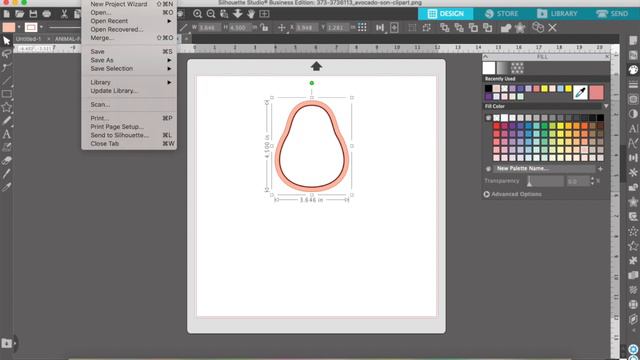Toggle the aspect ratio lock

click(x=264, y=28)
